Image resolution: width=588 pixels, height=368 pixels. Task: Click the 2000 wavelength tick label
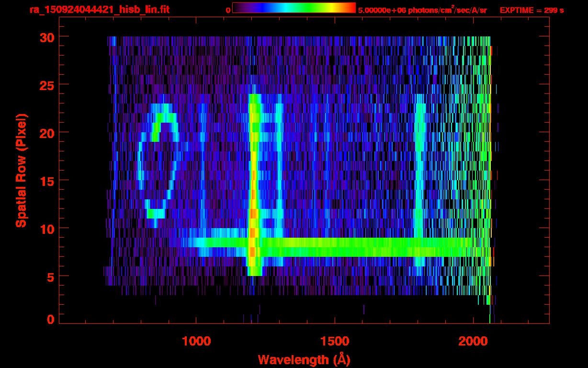(473, 341)
